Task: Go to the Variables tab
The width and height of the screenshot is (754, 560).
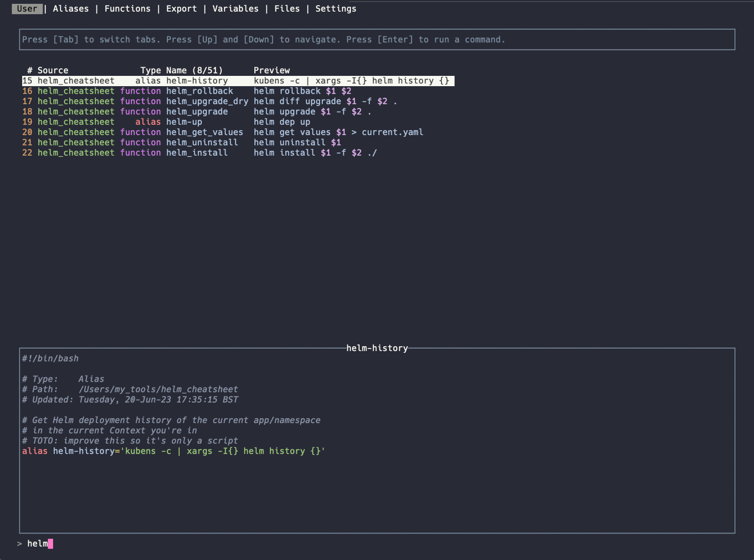Action: [235, 9]
